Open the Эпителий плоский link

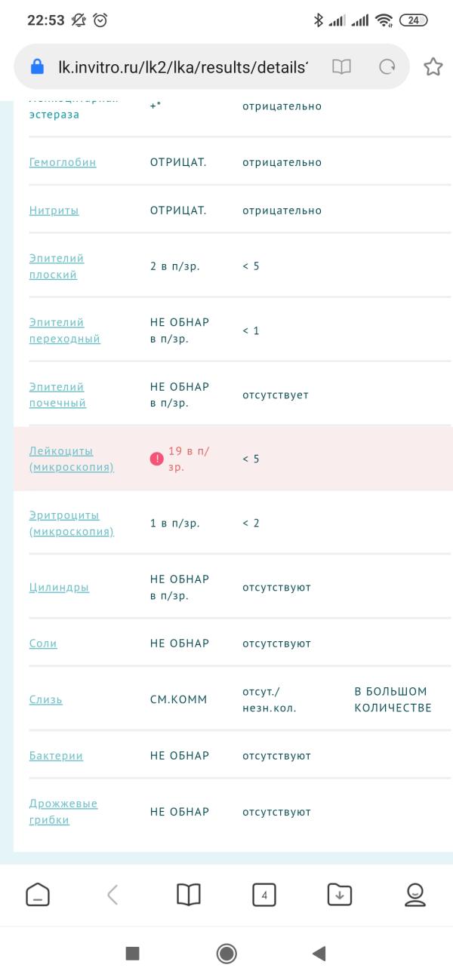(x=57, y=266)
